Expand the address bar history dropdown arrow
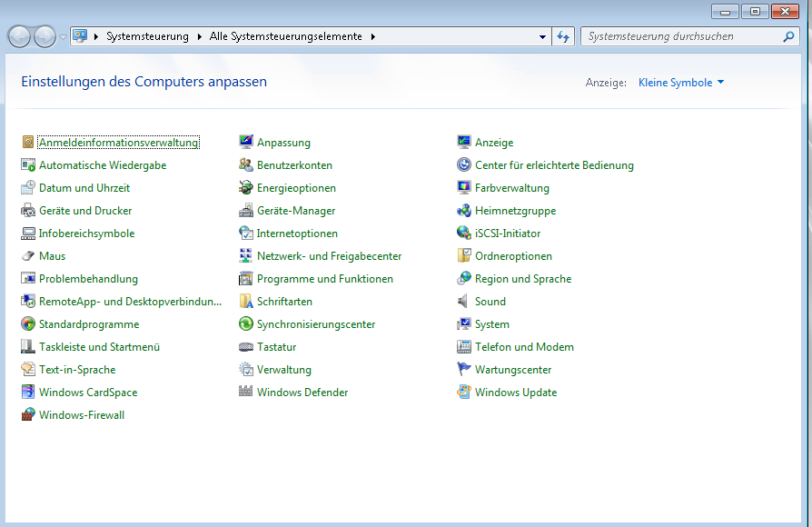 542,36
